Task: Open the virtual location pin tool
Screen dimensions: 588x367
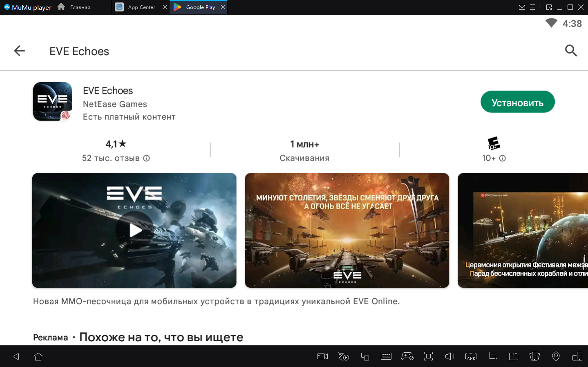Action: pyautogui.click(x=556, y=356)
